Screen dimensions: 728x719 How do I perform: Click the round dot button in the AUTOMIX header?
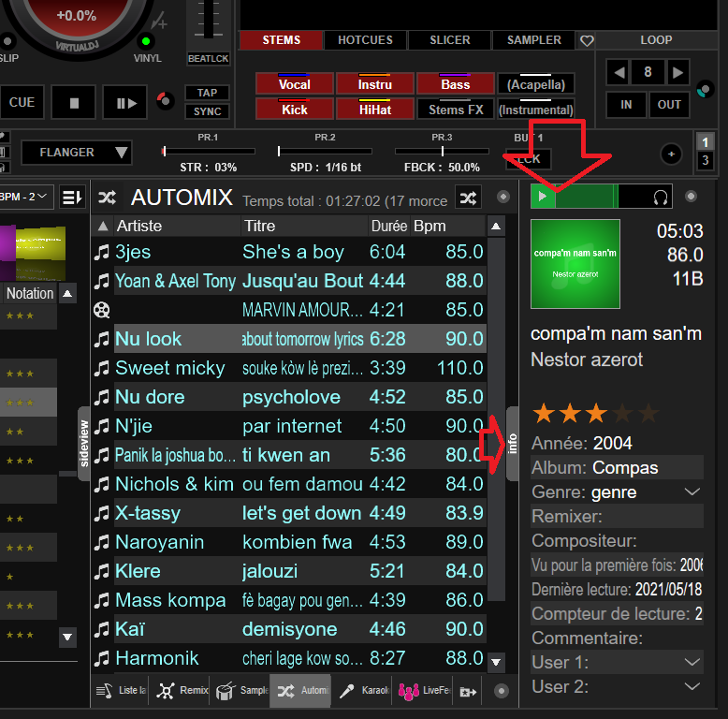click(x=502, y=197)
